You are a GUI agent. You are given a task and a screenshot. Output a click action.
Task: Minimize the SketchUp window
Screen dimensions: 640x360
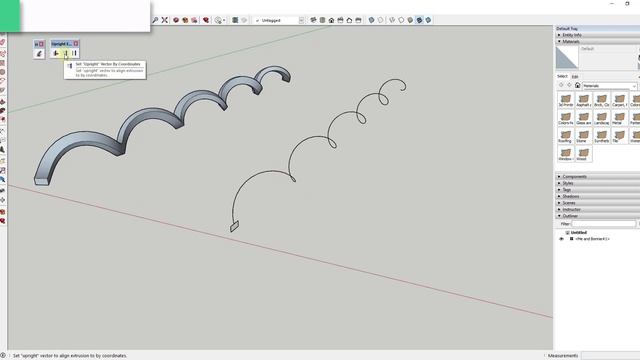click(612, 4)
